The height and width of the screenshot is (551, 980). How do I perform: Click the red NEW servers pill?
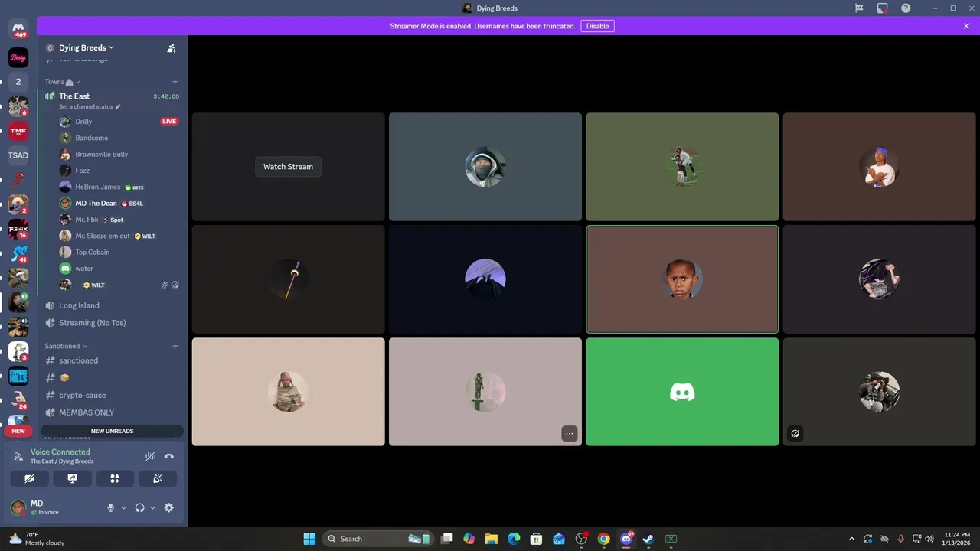(x=18, y=431)
